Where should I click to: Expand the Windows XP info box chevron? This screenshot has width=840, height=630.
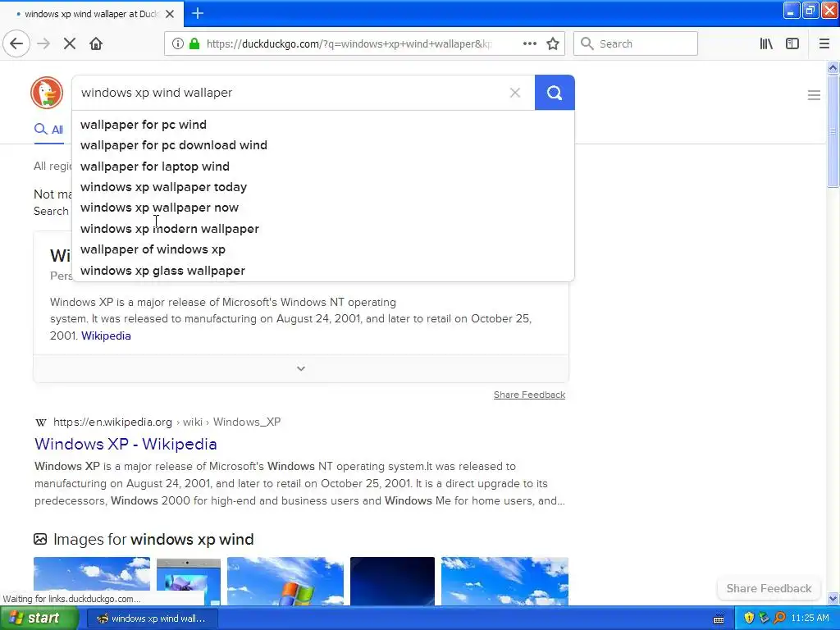301,368
